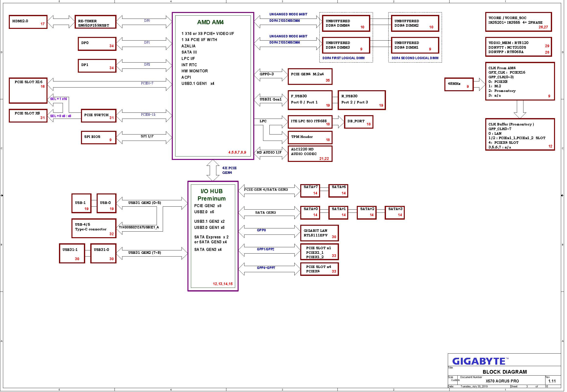The image size is (567, 392).
Task: Click the USB31-0 block
Action: (x=103, y=254)
